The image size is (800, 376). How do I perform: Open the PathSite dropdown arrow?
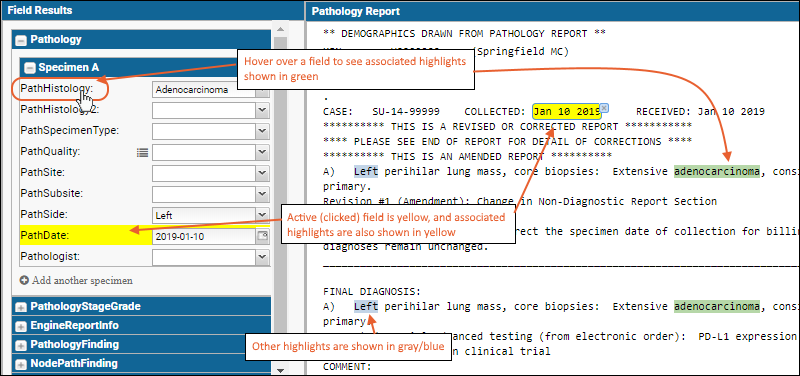click(x=262, y=173)
